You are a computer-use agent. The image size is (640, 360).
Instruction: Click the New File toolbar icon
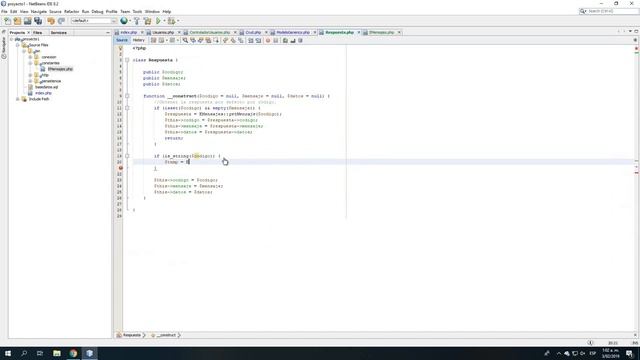point(7,21)
